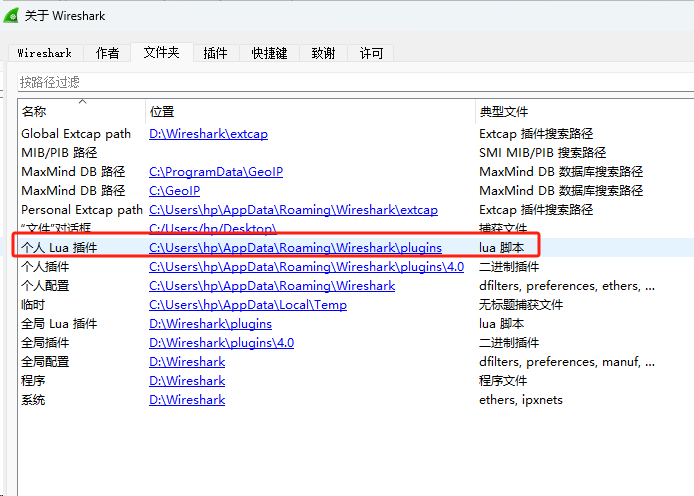Image resolution: width=694 pixels, height=496 pixels.
Task: Select the 程序 row name
Action: click(x=33, y=381)
